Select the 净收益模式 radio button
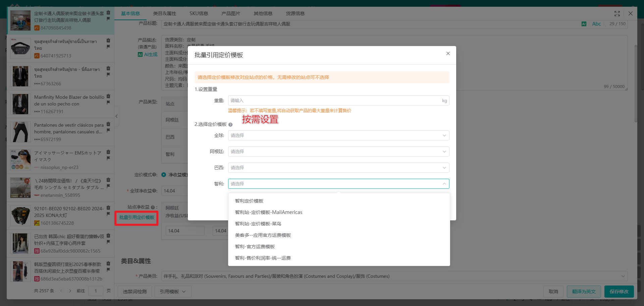This screenshot has width=644, height=306. pos(164,175)
